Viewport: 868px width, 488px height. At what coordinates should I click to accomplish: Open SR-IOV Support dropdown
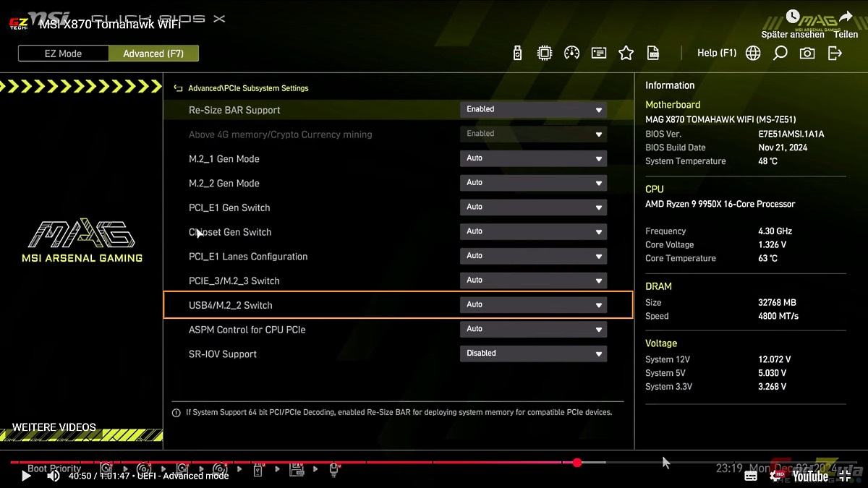pyautogui.click(x=533, y=354)
